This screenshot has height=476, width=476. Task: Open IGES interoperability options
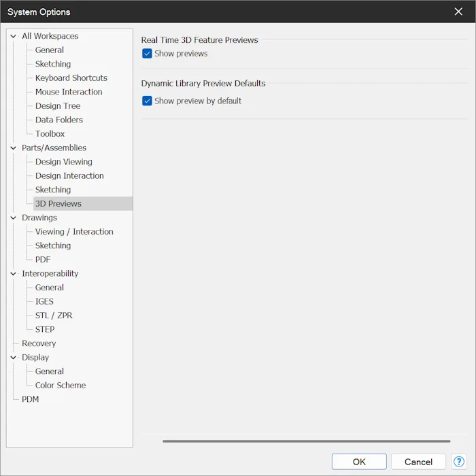tap(44, 301)
